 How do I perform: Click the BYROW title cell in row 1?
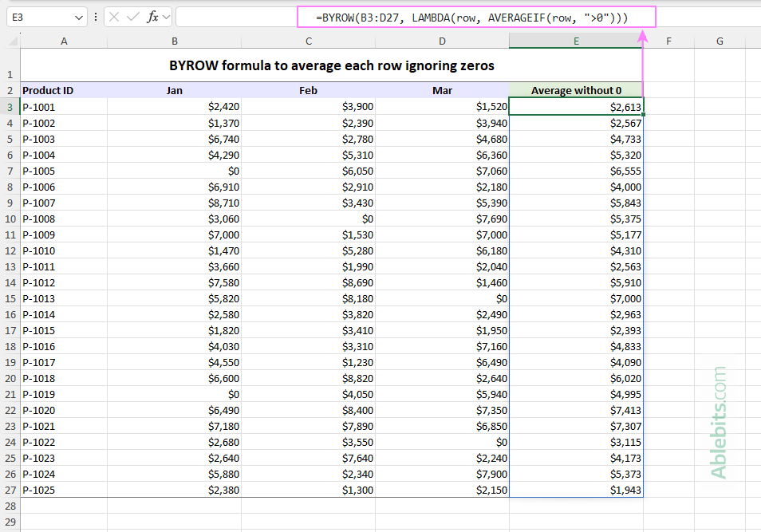[333, 65]
